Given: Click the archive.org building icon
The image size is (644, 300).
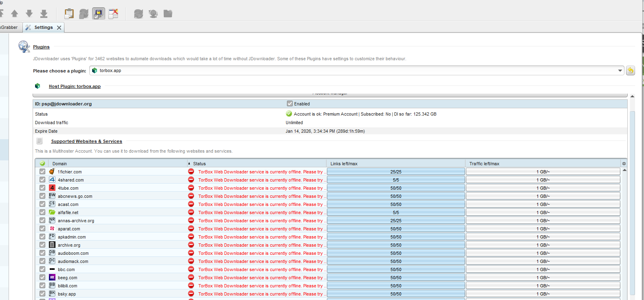Looking at the screenshot, I should (x=52, y=245).
